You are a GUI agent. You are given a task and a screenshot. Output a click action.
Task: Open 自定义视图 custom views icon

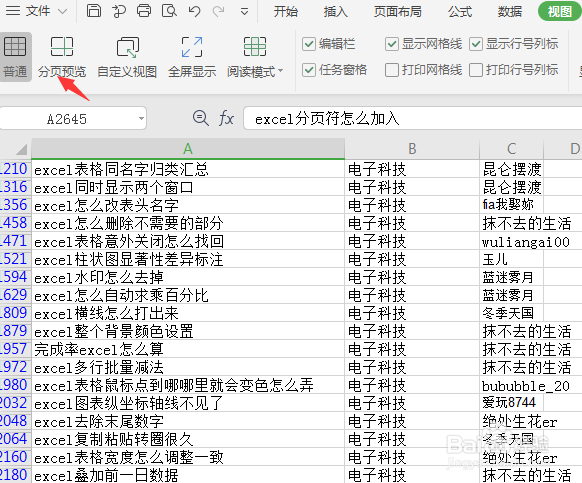click(x=127, y=48)
